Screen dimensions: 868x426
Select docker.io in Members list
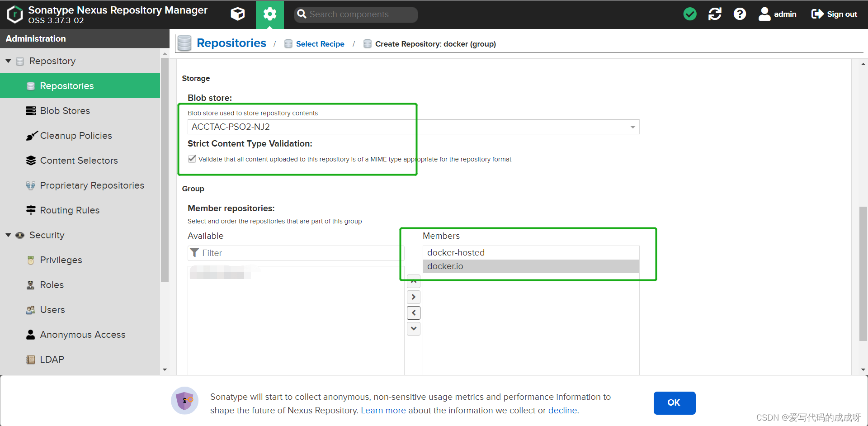click(x=531, y=266)
